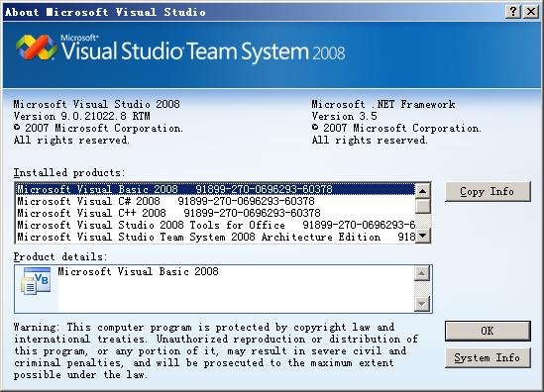Click the Visual Basic VB product icon
The height and width of the screenshot is (392, 544).
tap(36, 281)
